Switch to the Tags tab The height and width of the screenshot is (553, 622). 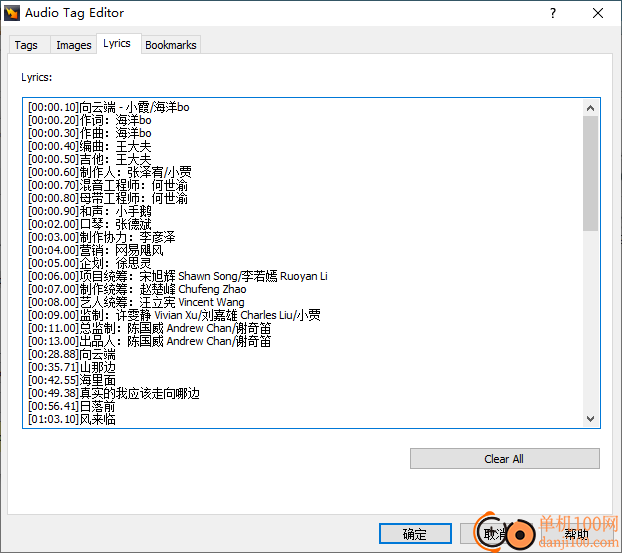pyautogui.click(x=26, y=45)
